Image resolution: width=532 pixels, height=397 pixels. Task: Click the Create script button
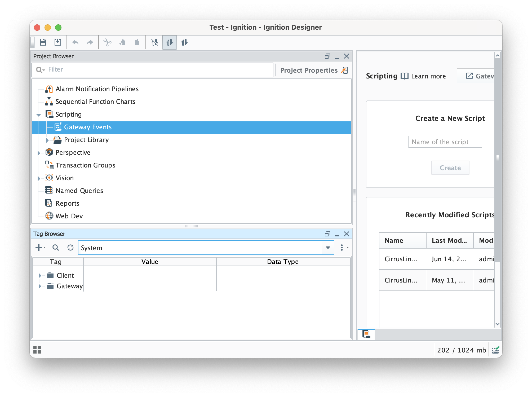450,168
